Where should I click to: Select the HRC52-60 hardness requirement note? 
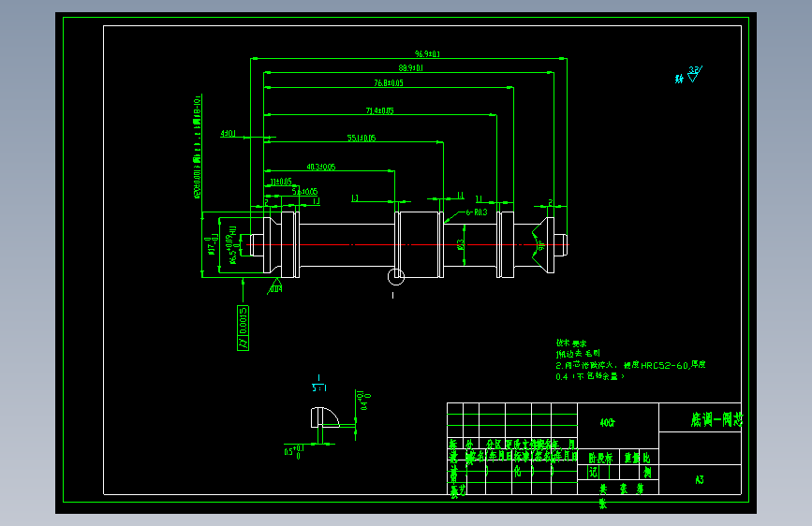(x=630, y=365)
